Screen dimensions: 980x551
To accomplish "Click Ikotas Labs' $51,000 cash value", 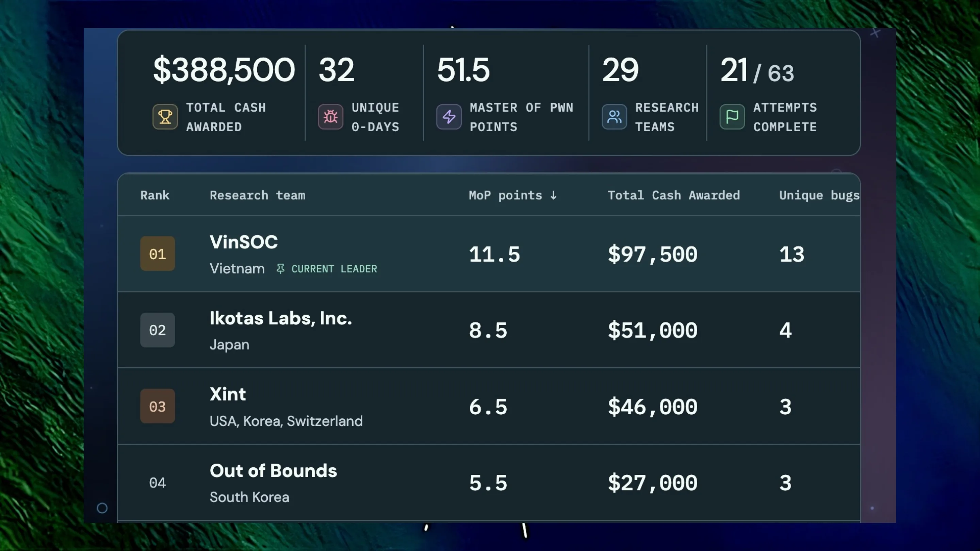I will click(653, 331).
